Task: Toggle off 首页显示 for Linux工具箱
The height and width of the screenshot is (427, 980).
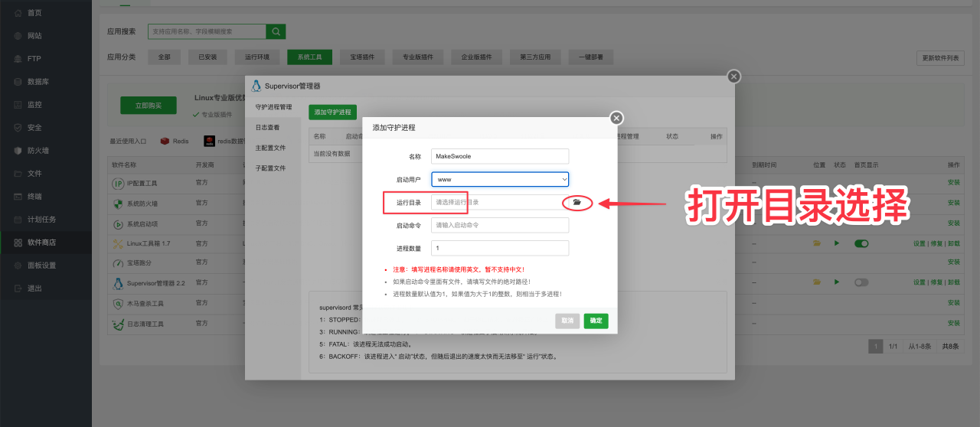Action: coord(861,243)
